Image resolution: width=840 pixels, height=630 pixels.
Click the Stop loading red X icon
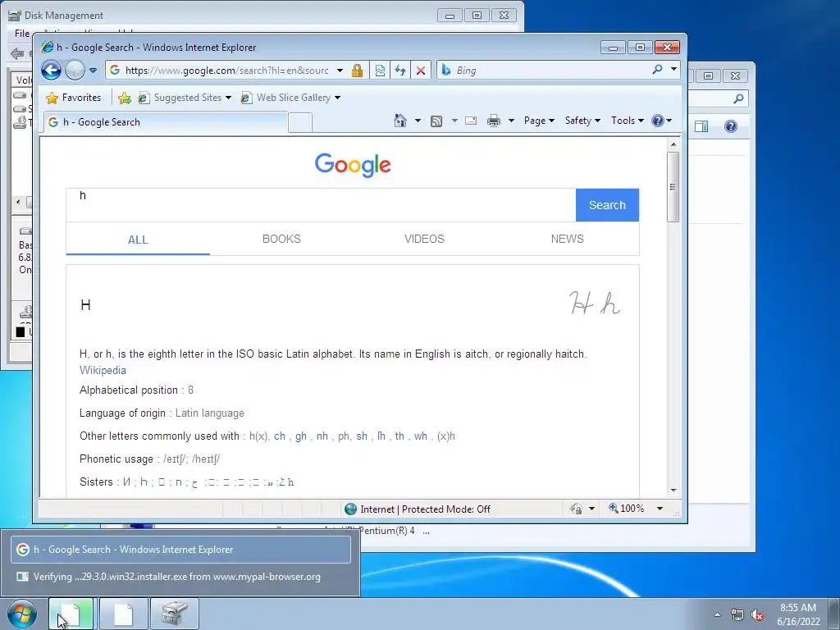[421, 71]
